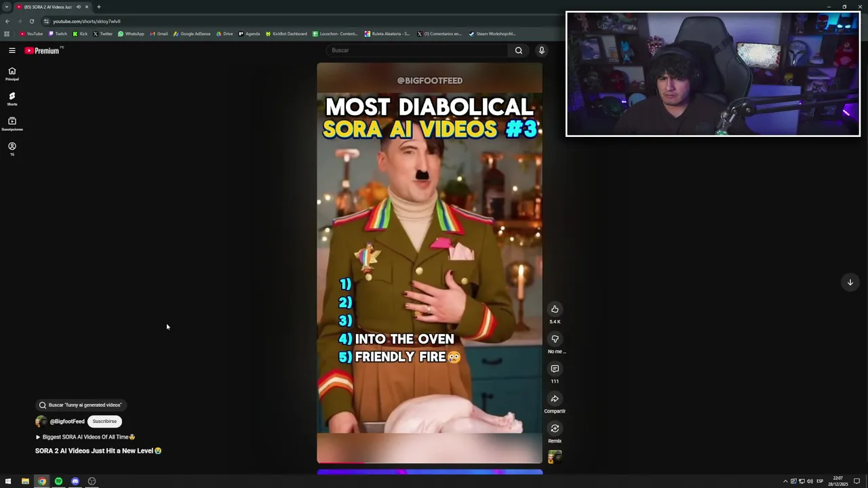Open the YouTube bookmark
This screenshot has width=868, height=488.
point(31,34)
